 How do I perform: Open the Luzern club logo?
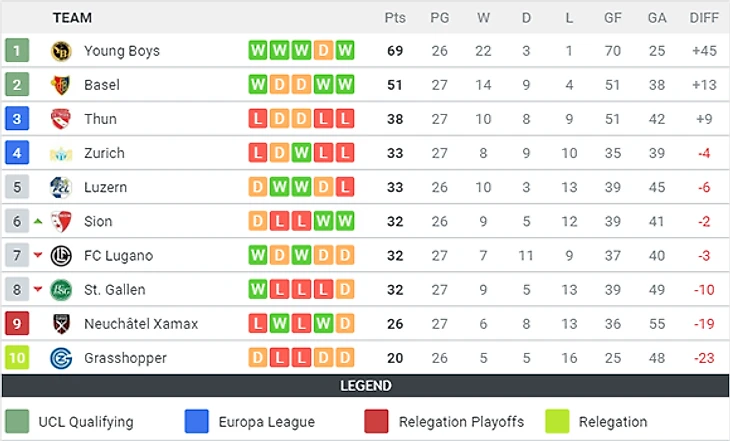pyautogui.click(x=61, y=187)
